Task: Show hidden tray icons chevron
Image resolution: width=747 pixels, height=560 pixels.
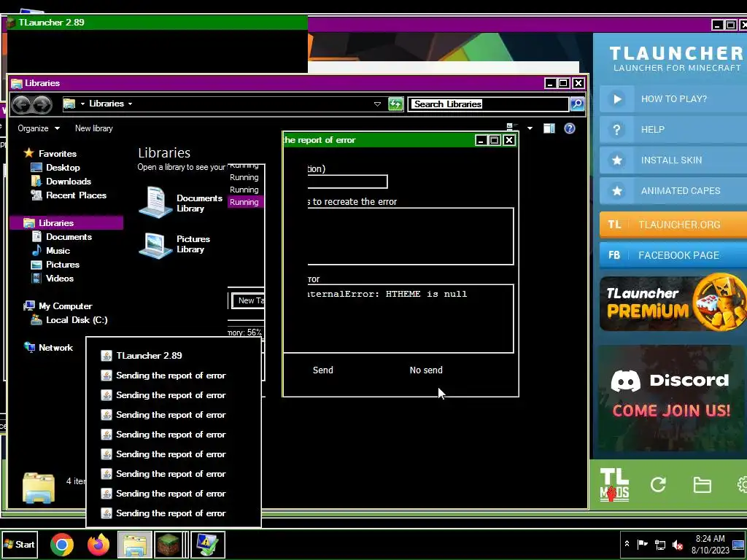Action: 627,544
